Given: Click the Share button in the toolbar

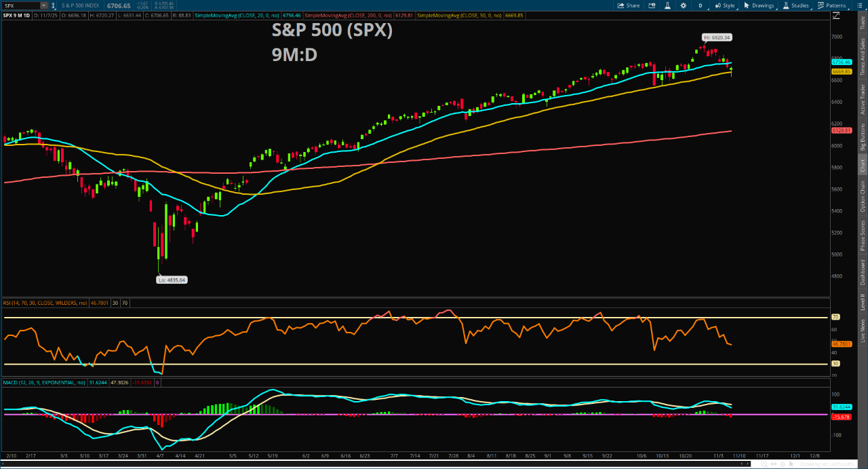Looking at the screenshot, I should (628, 5).
